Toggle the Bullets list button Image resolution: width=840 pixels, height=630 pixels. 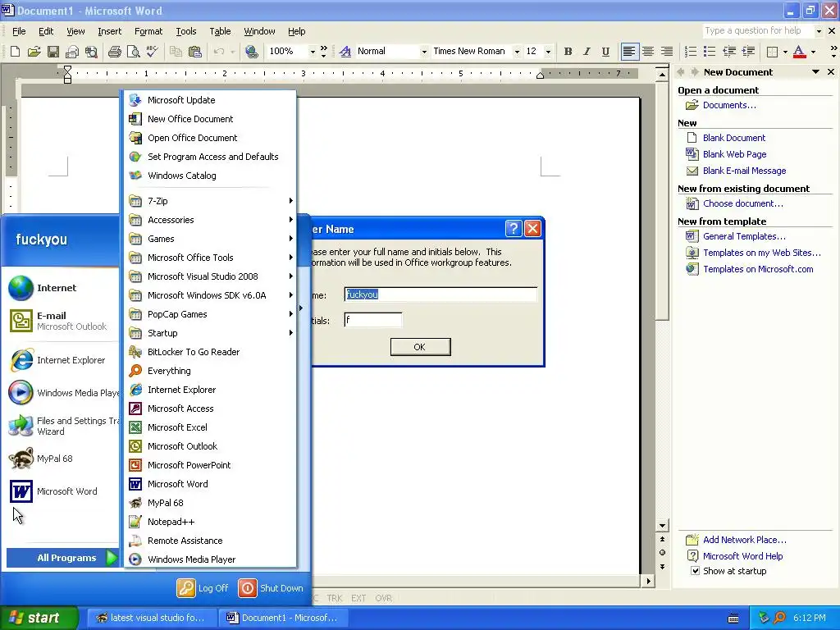click(x=710, y=52)
